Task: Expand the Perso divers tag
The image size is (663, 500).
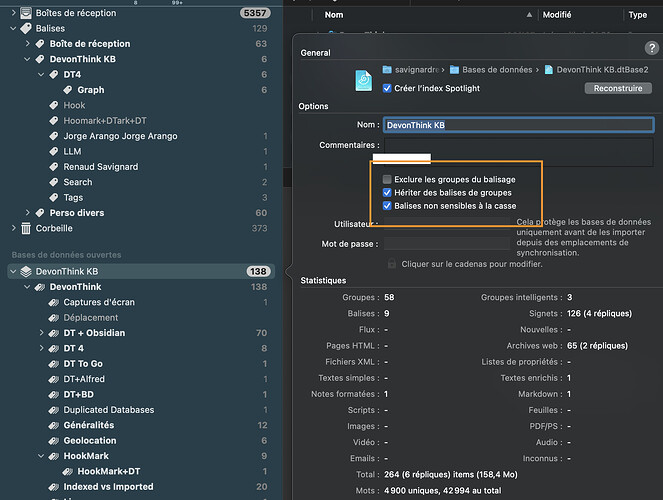Action: coord(27,213)
